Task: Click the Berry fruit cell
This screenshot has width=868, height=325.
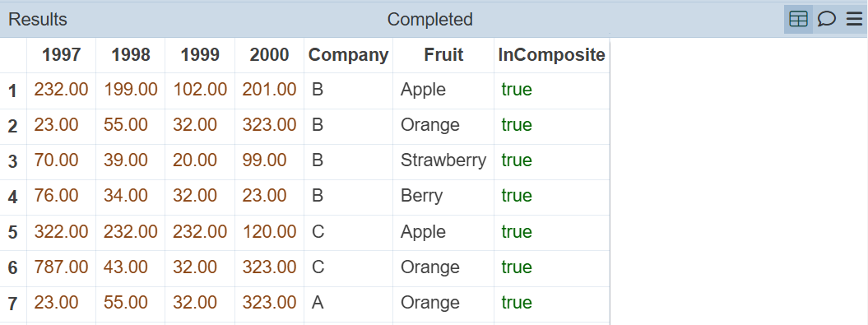Action: click(443, 196)
